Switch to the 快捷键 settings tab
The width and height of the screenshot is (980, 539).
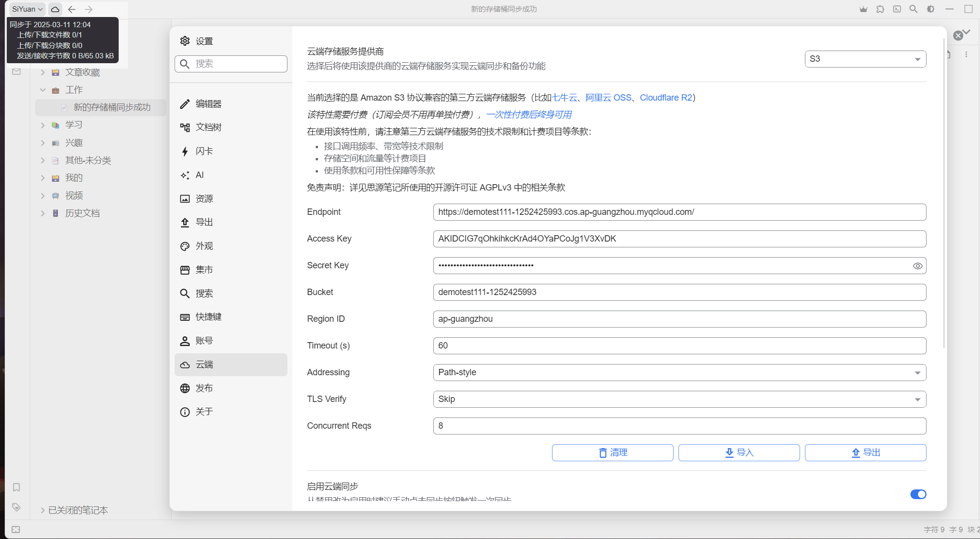208,317
